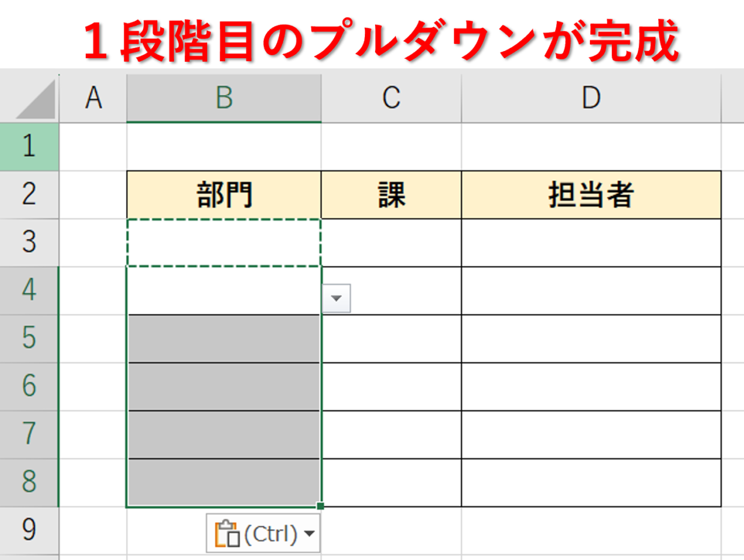Click the 課 header cell
744x560 pixels.
pyautogui.click(x=391, y=194)
